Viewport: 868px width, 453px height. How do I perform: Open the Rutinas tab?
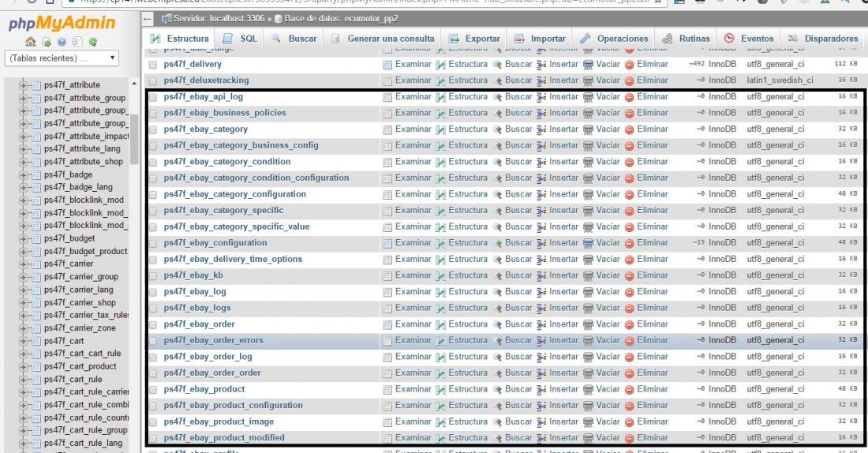tap(686, 39)
